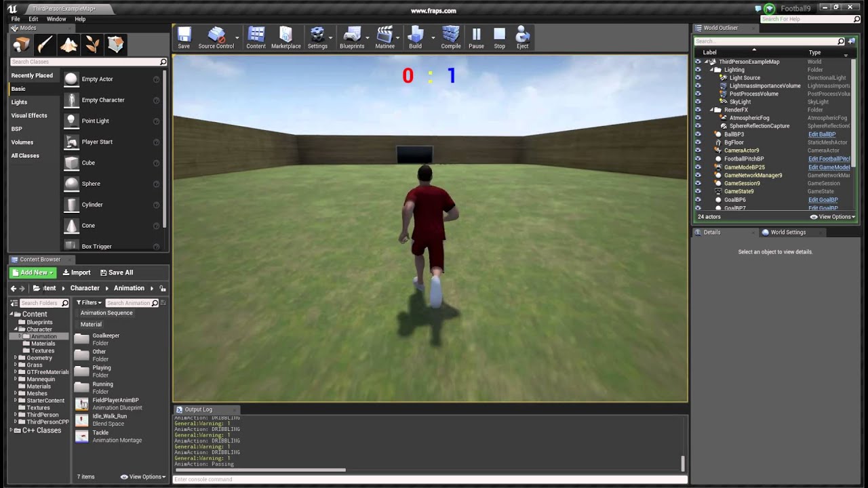Select the Cone shape icon
868x488 pixels.
click(71, 226)
